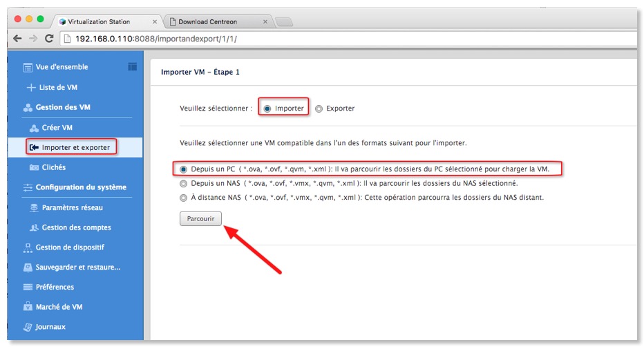Reload the page with refresh icon

coord(49,39)
